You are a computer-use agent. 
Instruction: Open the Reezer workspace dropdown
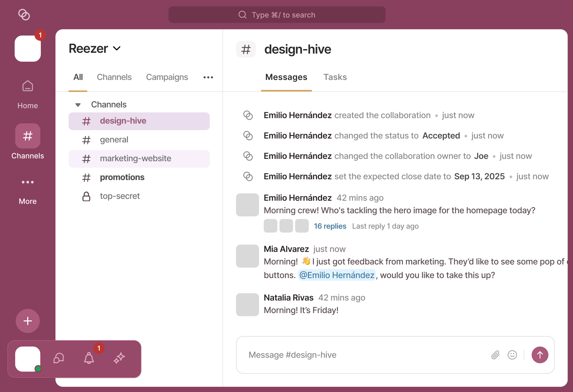tap(95, 49)
